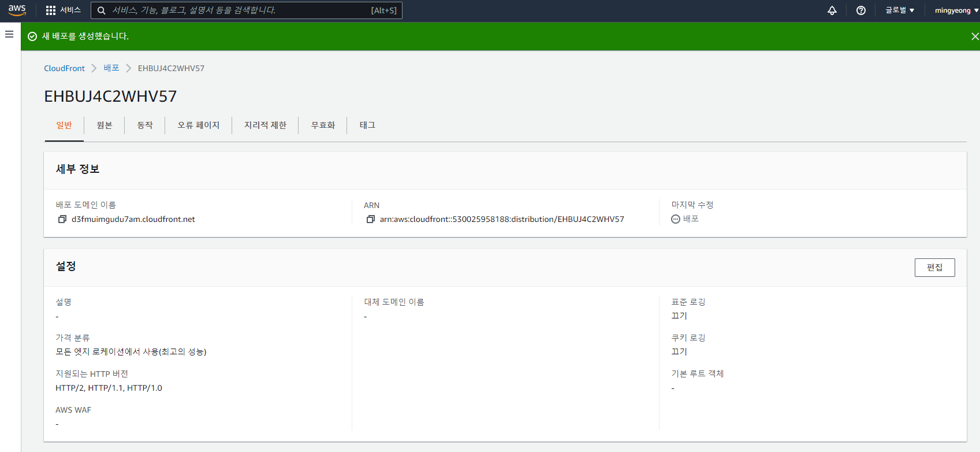Click the EHBUJ4C2WHV57 page heading
Viewport: 980px width, 452px height.
[110, 96]
